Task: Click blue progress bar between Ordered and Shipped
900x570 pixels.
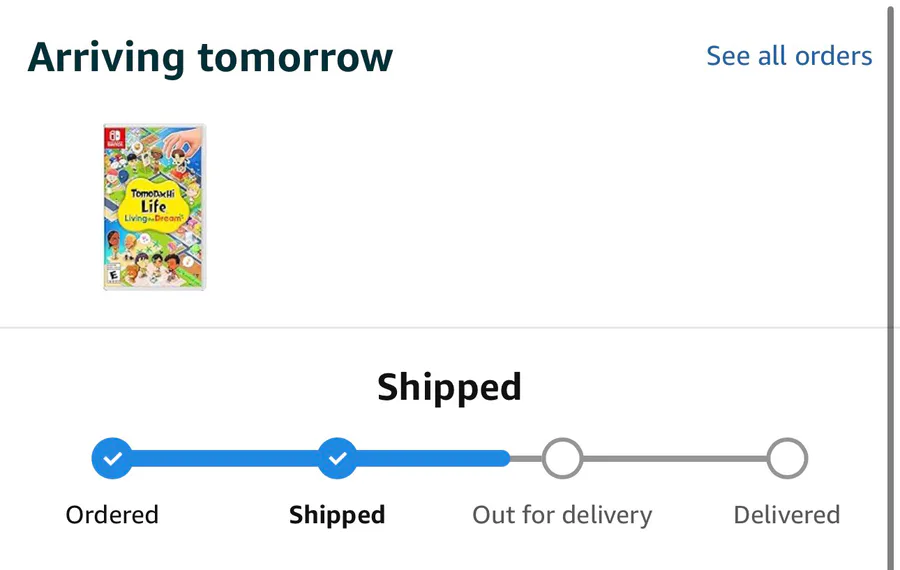Action: click(225, 459)
